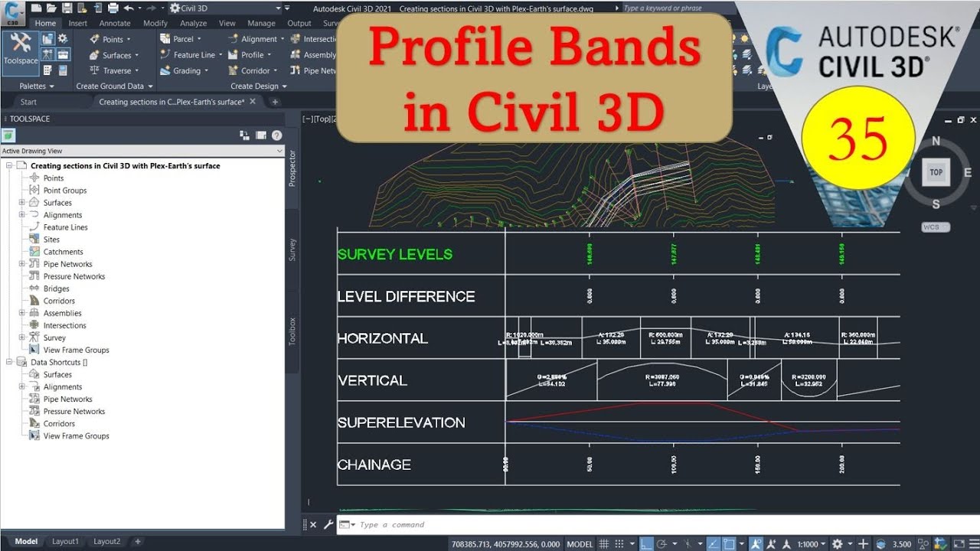The image size is (980, 551).
Task: Click the new drawing tab plus button
Action: point(275,102)
